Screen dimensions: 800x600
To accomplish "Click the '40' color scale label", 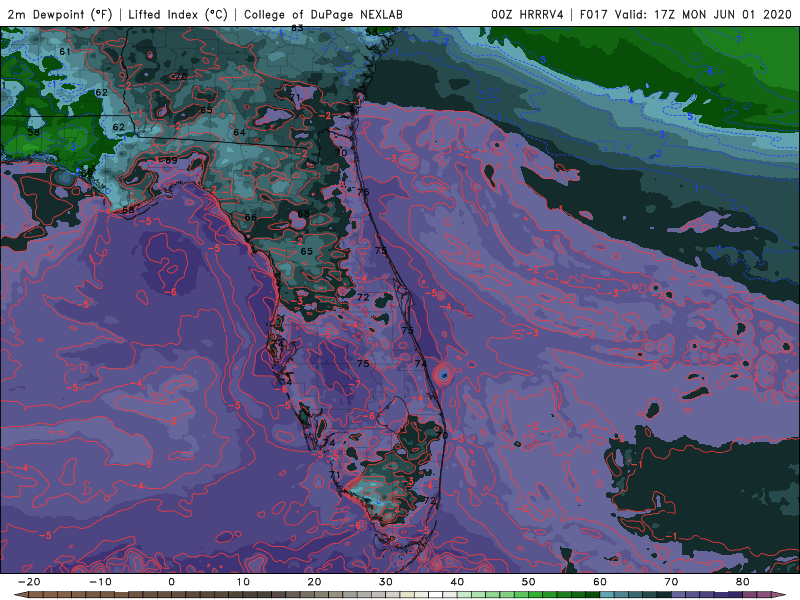I will coord(457,582).
